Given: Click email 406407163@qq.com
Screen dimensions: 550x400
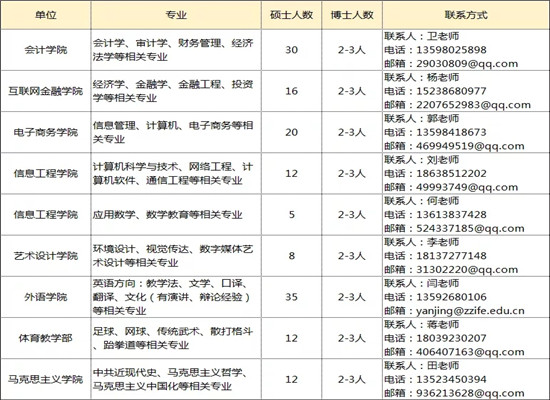Looking at the screenshot, I should click(x=470, y=352).
